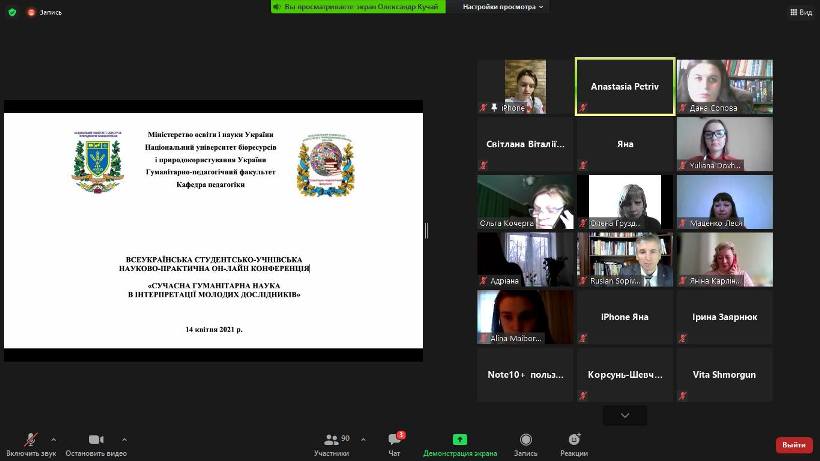
Task: Click the Запись record button
Action: [x=526, y=445]
